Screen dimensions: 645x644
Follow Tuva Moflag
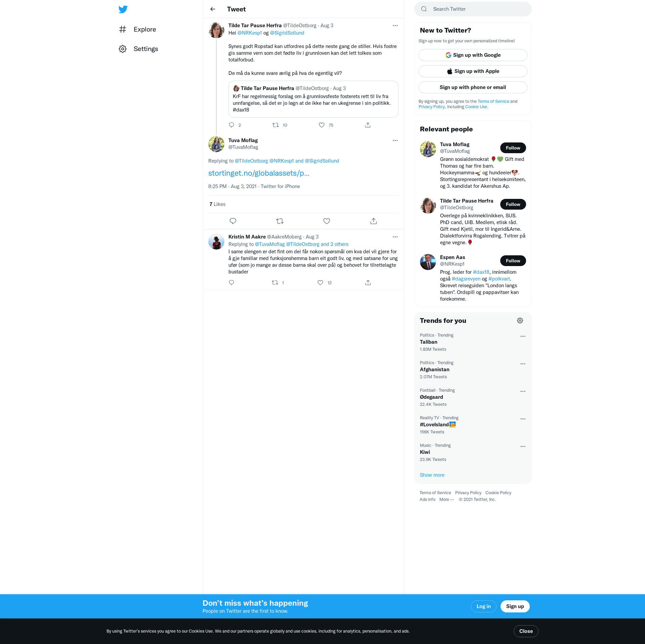coord(513,148)
